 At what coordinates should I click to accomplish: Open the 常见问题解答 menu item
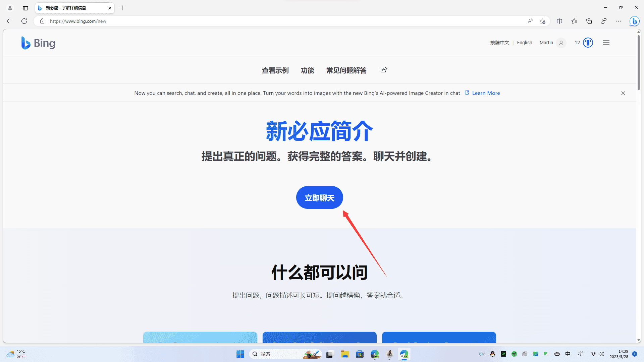point(346,70)
